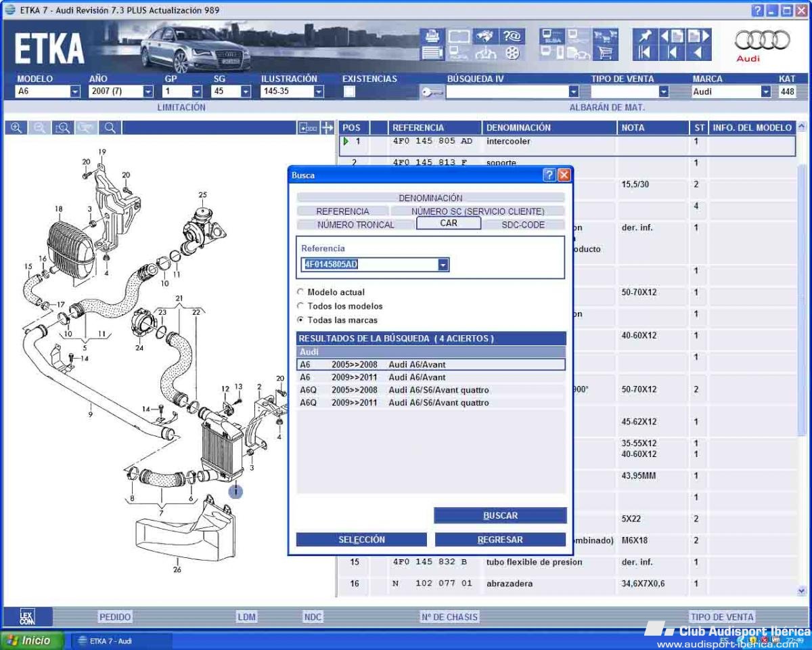
Task: Select result A6 2009>>2011 Audi A6/Avant
Action: (431, 377)
